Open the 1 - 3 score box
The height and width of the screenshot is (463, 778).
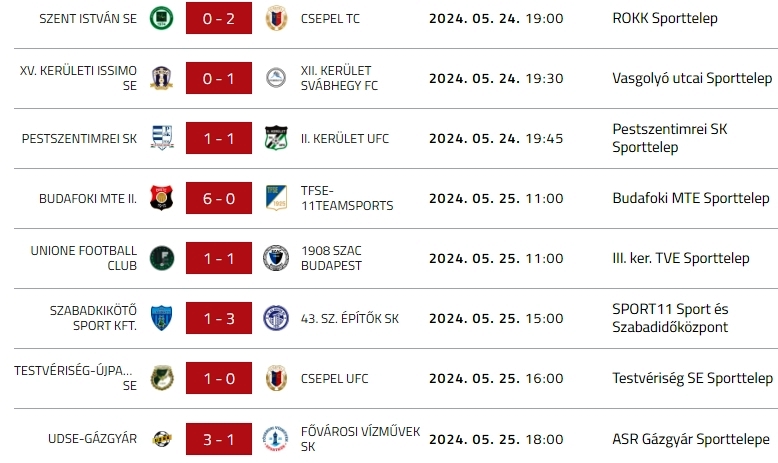tap(219, 318)
